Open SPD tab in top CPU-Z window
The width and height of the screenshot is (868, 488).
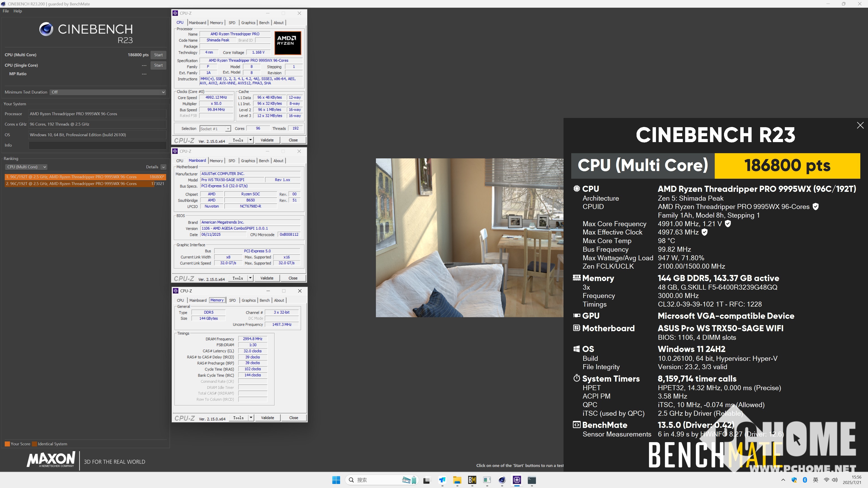232,23
